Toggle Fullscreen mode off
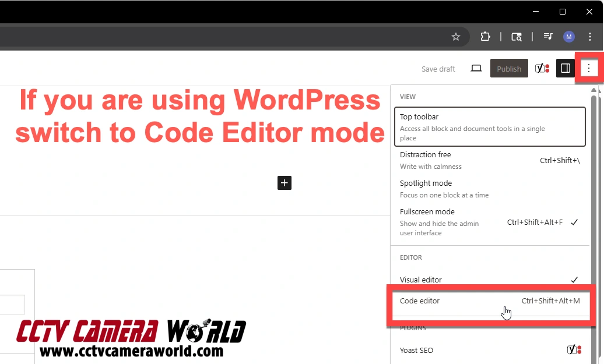604x364 pixels. point(489,222)
